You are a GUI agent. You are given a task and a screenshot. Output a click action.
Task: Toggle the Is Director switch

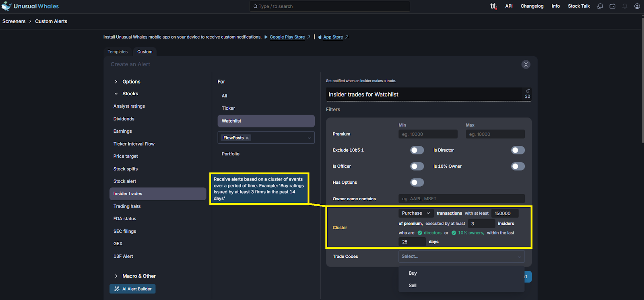click(x=518, y=150)
